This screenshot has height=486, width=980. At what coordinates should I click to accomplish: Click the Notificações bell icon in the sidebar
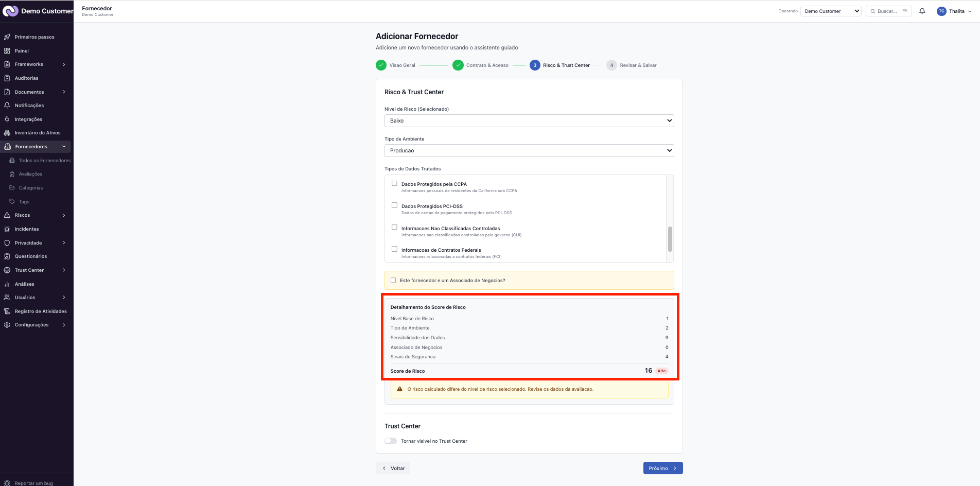pos(7,106)
